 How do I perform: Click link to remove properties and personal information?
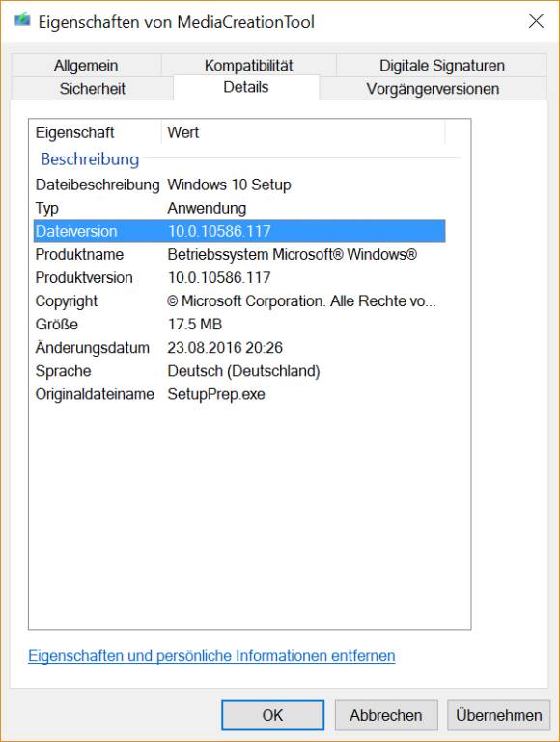point(211,656)
